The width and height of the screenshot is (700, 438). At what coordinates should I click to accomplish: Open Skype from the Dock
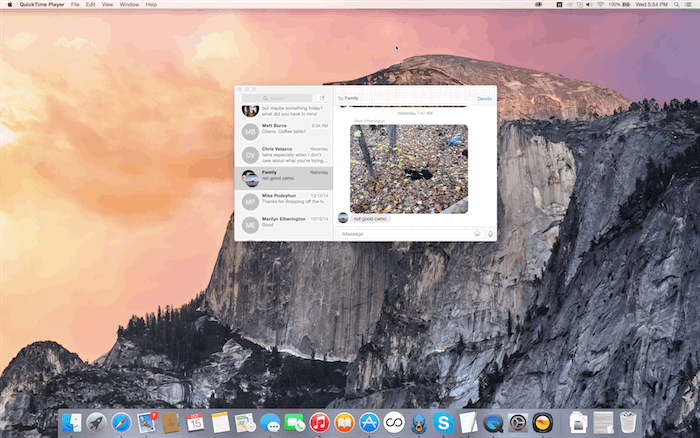[443, 422]
